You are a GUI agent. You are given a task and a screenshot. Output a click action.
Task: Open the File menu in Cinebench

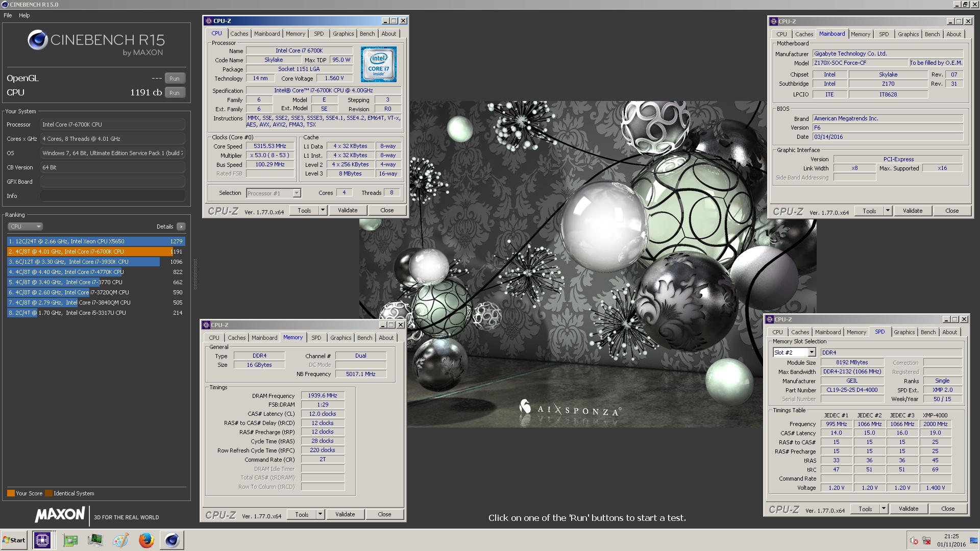pos(8,15)
